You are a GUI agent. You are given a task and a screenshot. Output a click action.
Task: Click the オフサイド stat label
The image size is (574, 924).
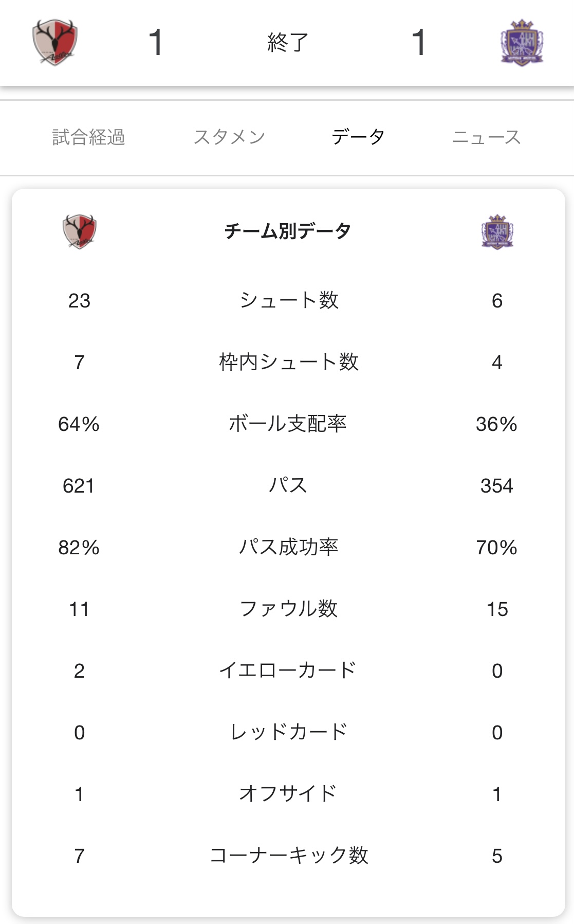[288, 794]
